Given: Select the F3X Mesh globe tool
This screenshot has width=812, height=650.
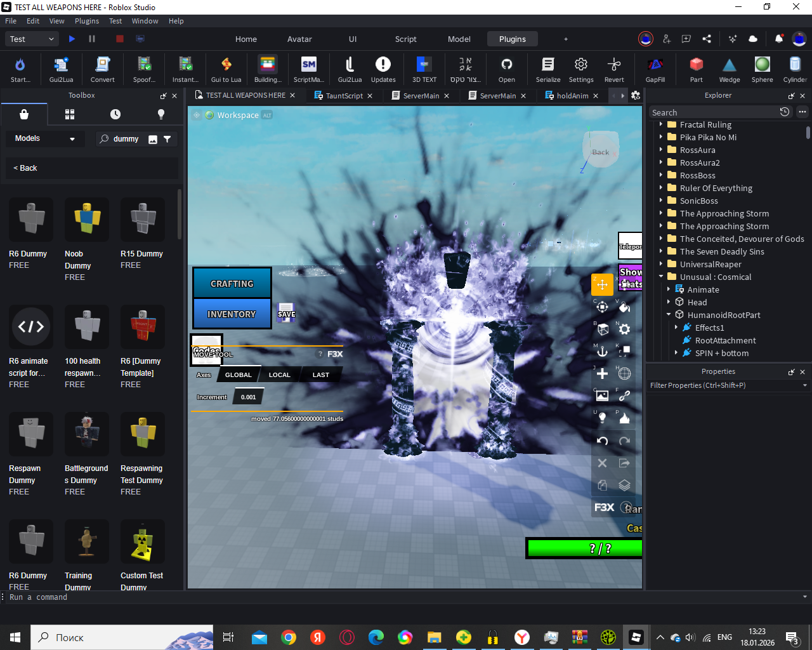Looking at the screenshot, I should click(x=625, y=373).
